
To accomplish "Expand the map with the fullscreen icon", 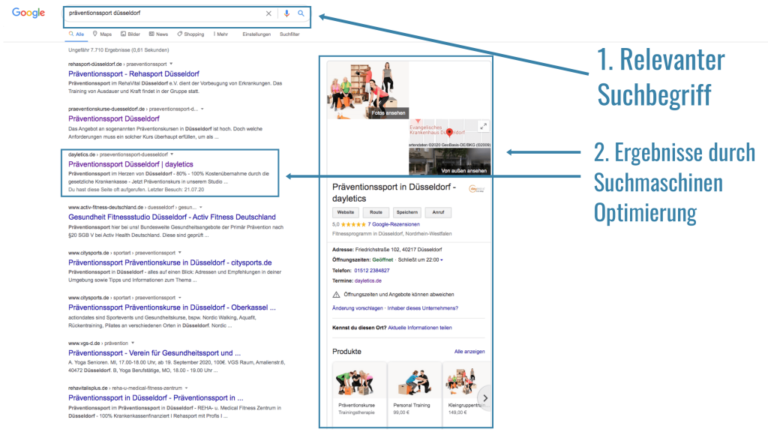I will coord(483,126).
